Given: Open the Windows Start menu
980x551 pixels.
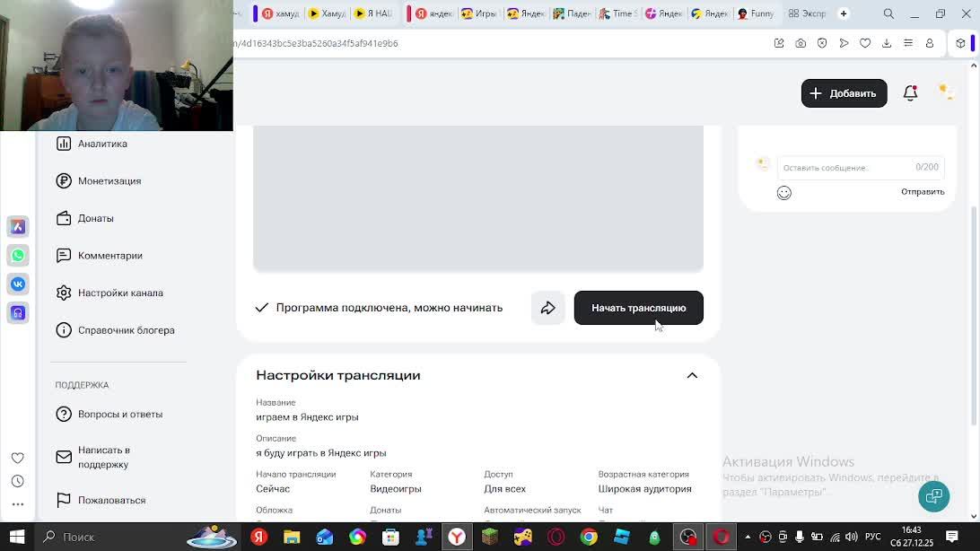Looking at the screenshot, I should pyautogui.click(x=17, y=537).
